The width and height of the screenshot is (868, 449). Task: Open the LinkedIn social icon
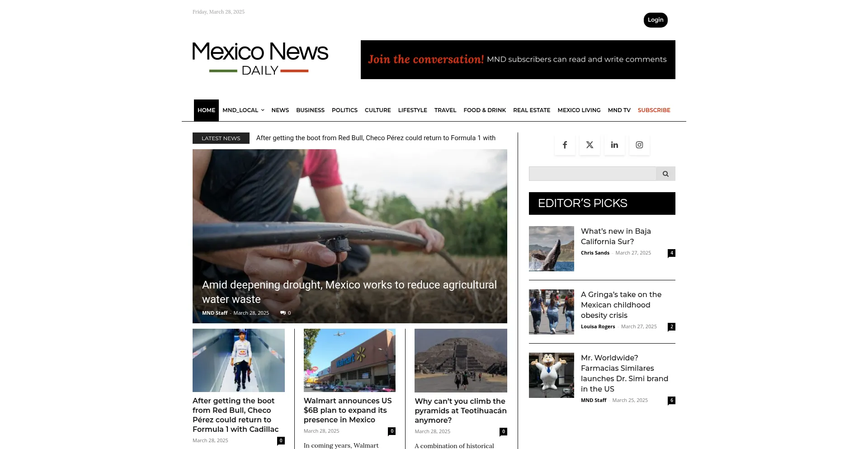point(614,145)
